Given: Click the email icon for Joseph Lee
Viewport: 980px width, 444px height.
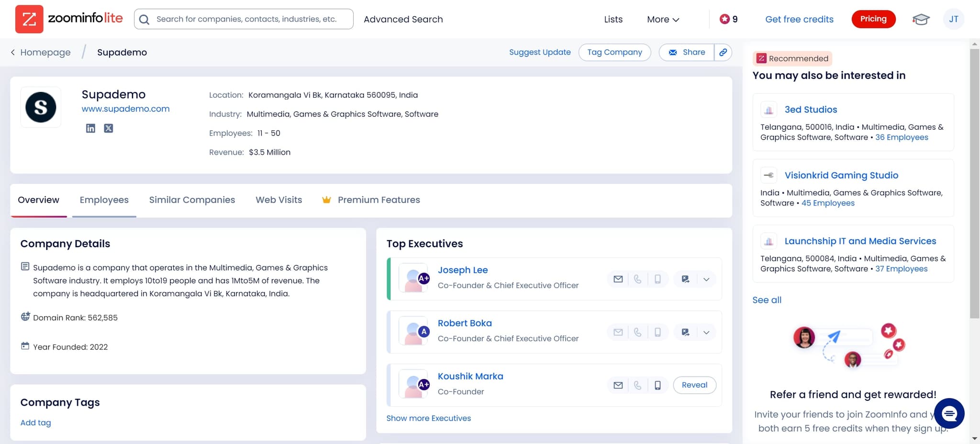Looking at the screenshot, I should [x=618, y=279].
